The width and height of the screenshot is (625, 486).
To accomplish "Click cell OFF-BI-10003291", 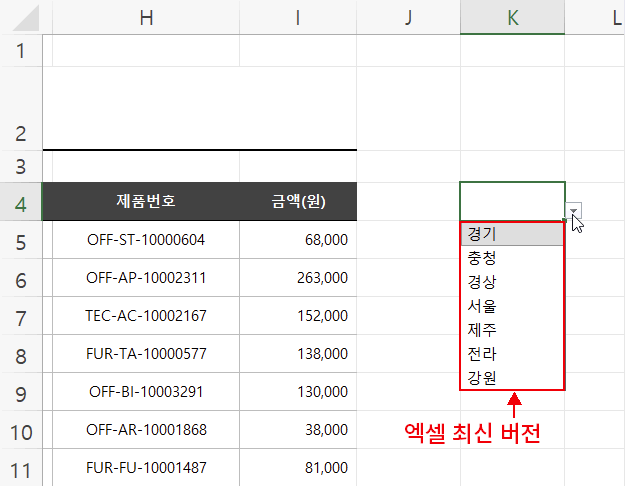I will pyautogui.click(x=146, y=392).
